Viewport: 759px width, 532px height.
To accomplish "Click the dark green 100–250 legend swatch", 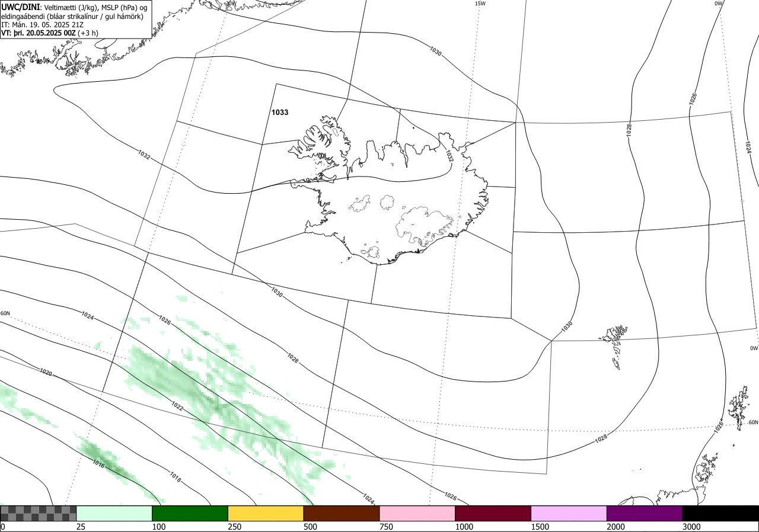I will pos(190,513).
